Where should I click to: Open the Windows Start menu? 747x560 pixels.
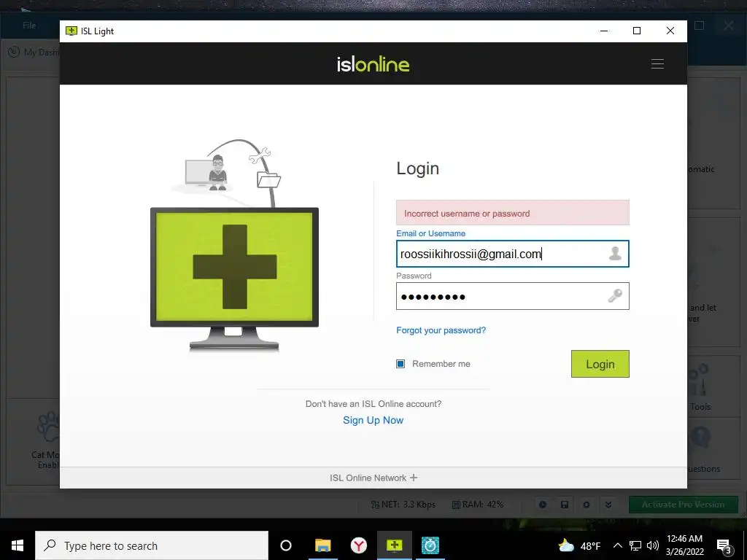click(x=18, y=545)
